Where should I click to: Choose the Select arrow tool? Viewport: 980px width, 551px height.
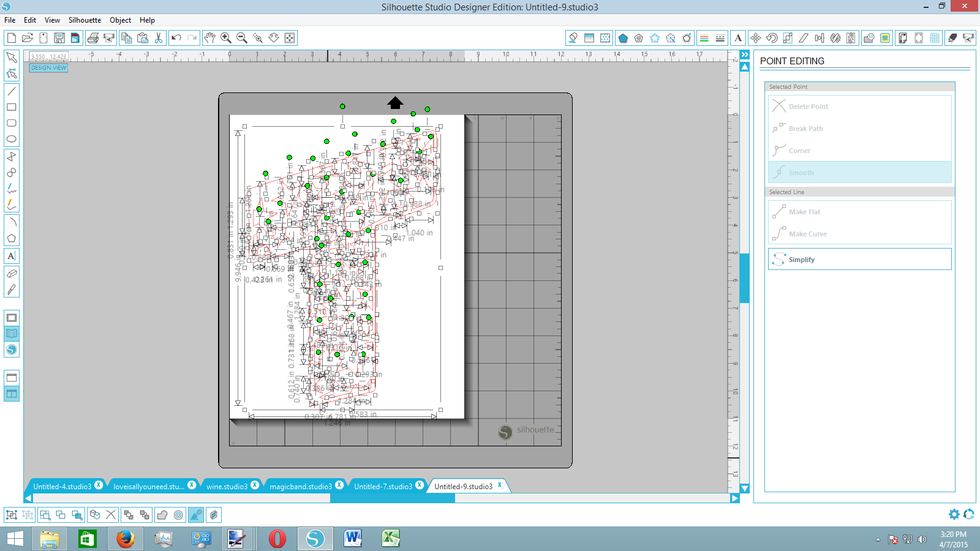click(x=11, y=58)
